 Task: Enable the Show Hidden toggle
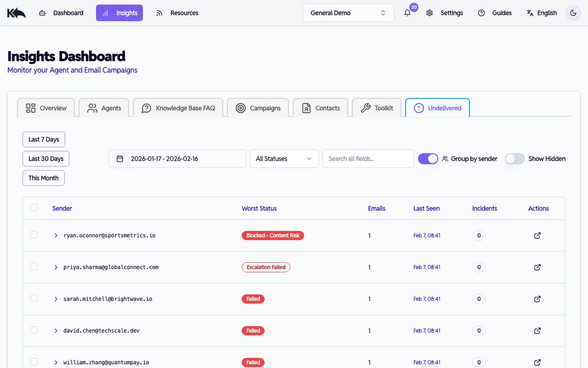(x=514, y=159)
